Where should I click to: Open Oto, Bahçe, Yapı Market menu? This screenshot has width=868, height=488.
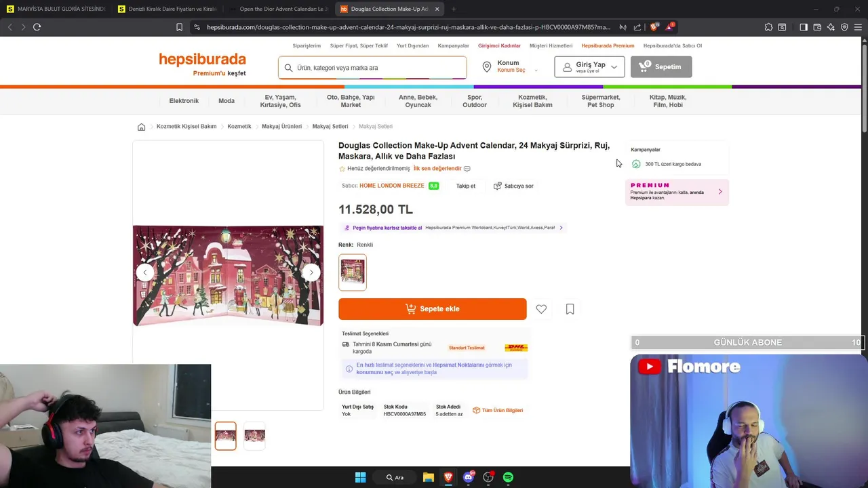(351, 101)
